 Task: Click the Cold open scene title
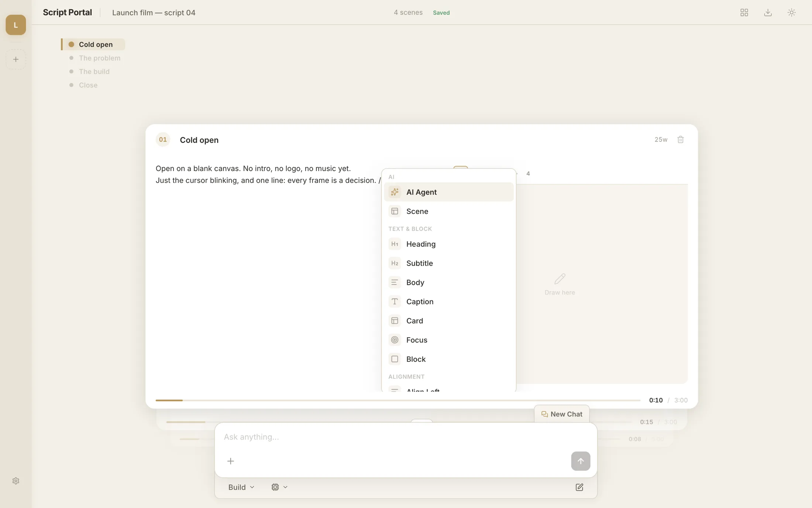click(x=199, y=140)
